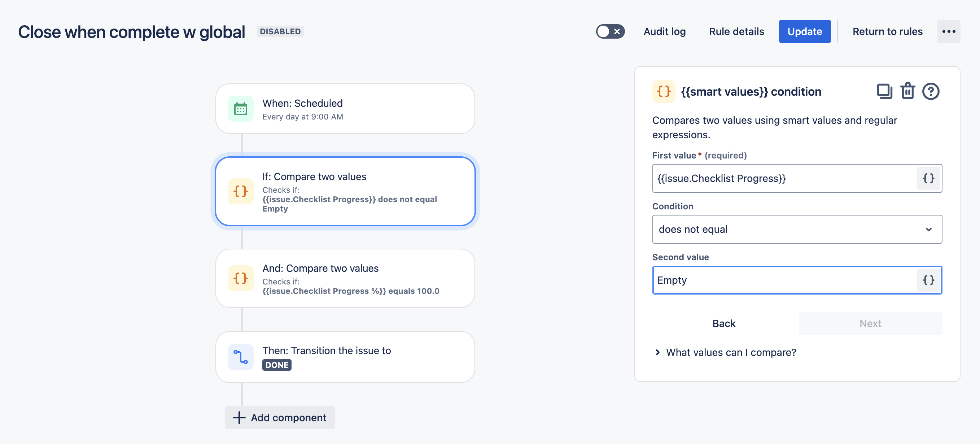The height and width of the screenshot is (444, 980).
Task: Click Return to rules
Action: coord(887,31)
